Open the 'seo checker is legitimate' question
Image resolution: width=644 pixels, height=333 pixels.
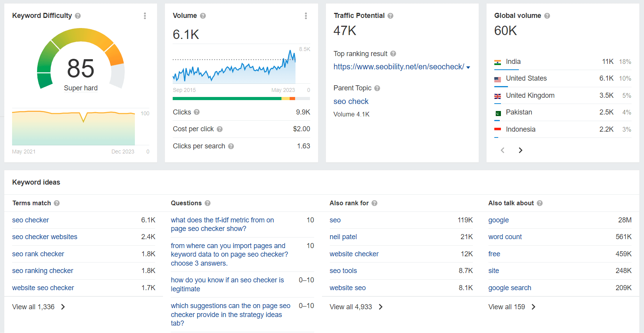pos(227,284)
